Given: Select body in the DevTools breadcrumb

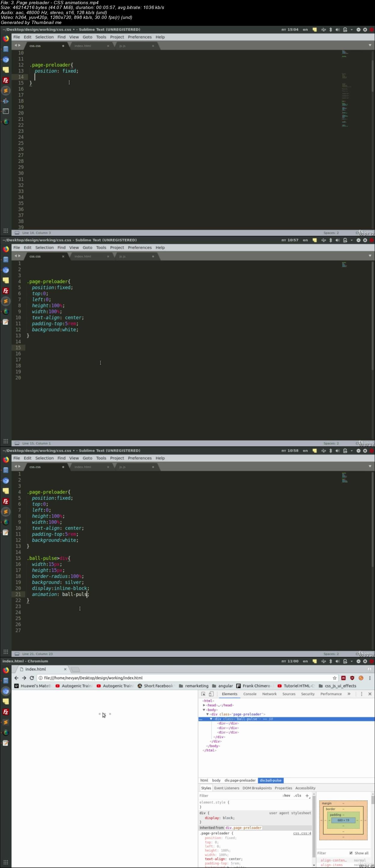Looking at the screenshot, I should [216, 780].
